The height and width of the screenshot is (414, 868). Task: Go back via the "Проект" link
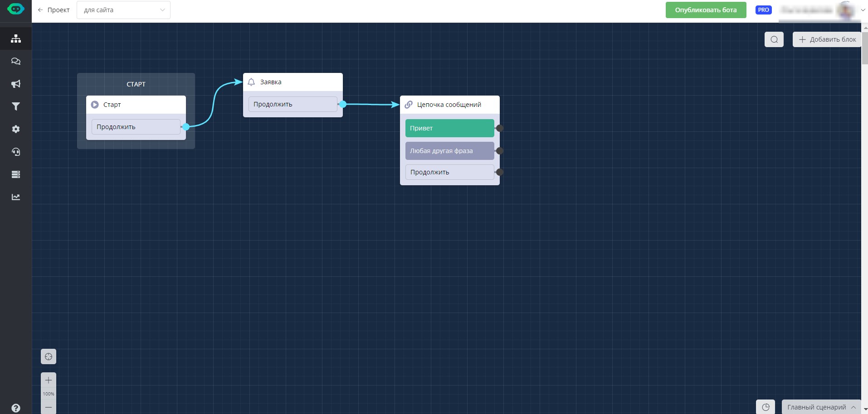[54, 10]
